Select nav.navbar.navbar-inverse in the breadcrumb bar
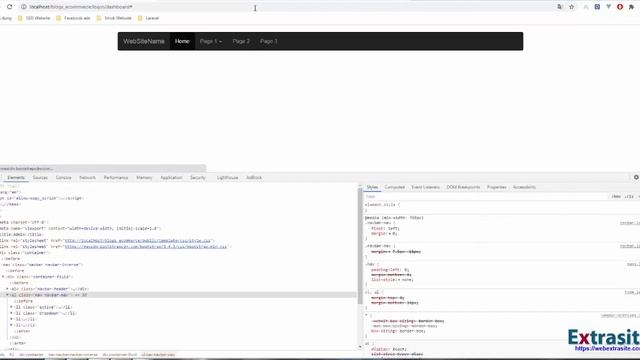The image size is (640, 360). click(x=73, y=355)
